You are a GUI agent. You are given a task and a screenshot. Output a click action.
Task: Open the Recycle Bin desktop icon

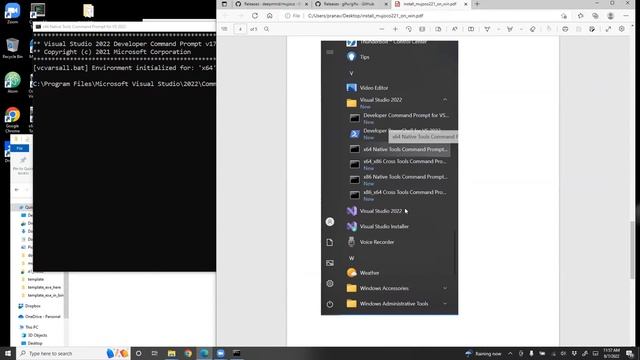click(12, 48)
